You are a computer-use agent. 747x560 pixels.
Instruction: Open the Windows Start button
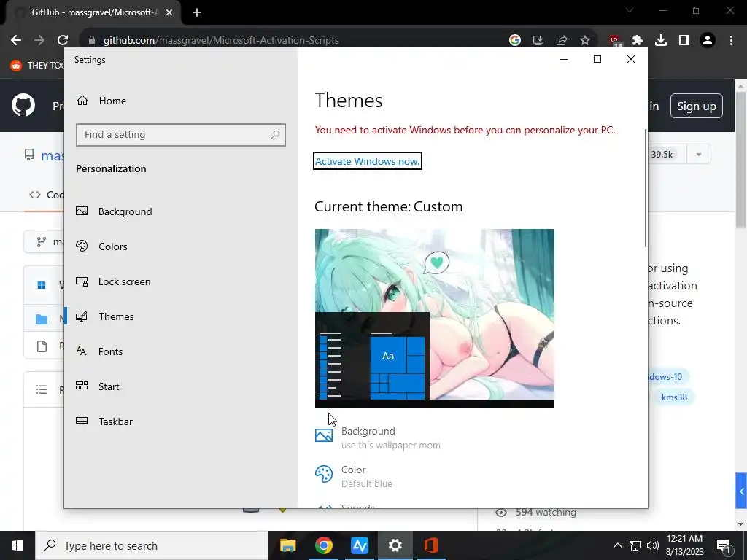(18, 545)
